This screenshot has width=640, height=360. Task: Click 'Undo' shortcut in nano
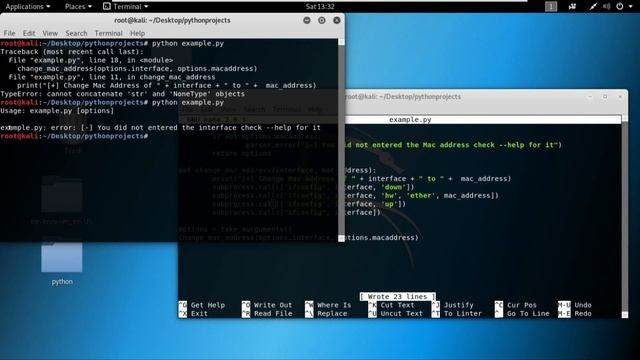coord(575,305)
